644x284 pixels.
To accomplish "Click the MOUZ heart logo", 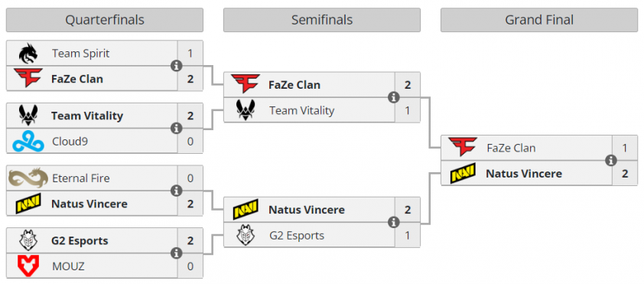I will [x=28, y=266].
